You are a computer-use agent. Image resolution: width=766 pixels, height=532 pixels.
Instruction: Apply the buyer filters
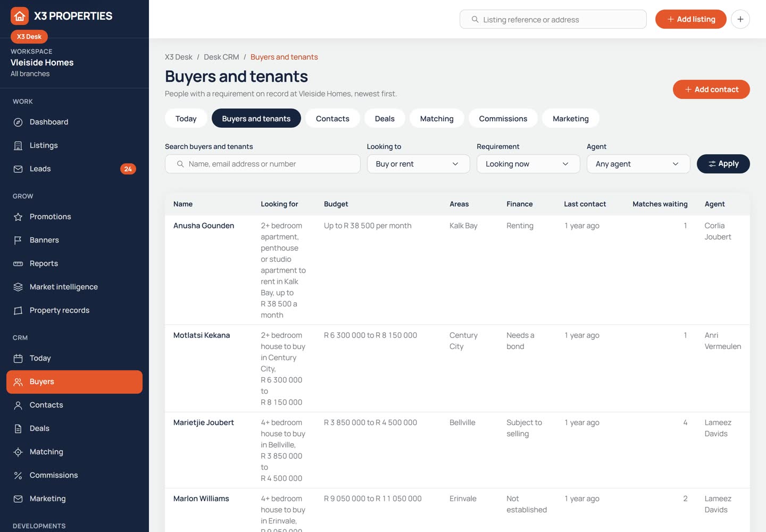tap(723, 164)
